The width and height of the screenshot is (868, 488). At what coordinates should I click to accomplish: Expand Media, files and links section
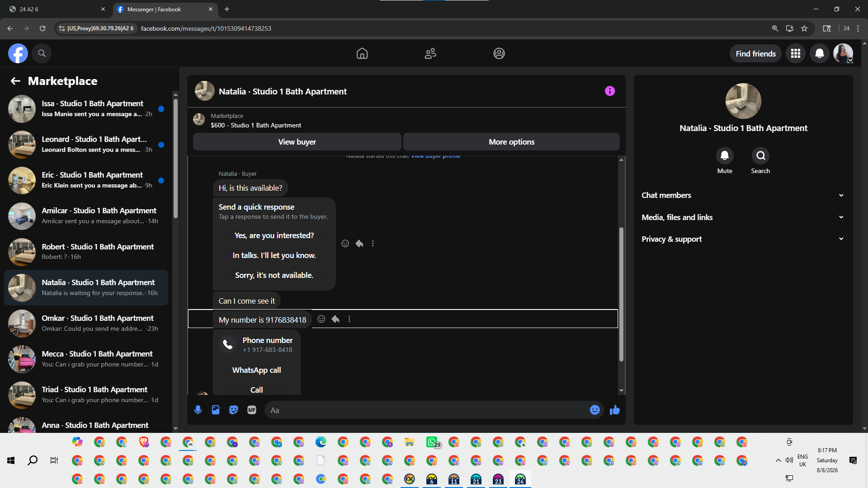743,217
